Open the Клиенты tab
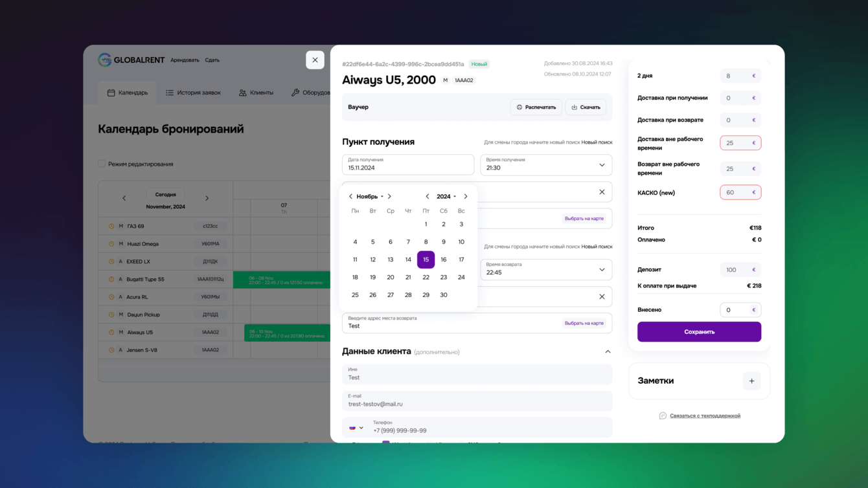This screenshot has width=868, height=488. pyautogui.click(x=257, y=93)
